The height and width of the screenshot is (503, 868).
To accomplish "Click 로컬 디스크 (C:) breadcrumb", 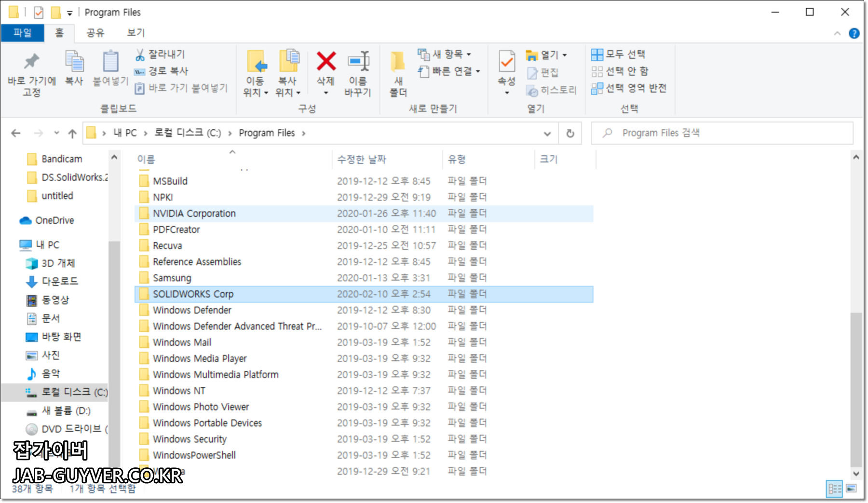I will (x=188, y=133).
